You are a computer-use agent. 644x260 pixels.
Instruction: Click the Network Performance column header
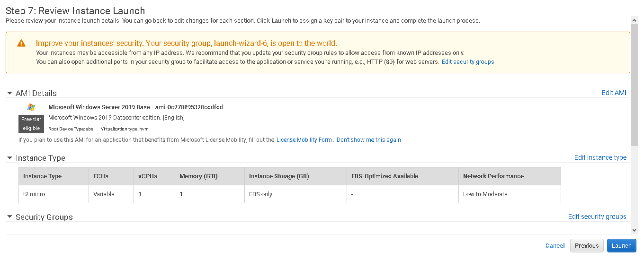click(493, 176)
